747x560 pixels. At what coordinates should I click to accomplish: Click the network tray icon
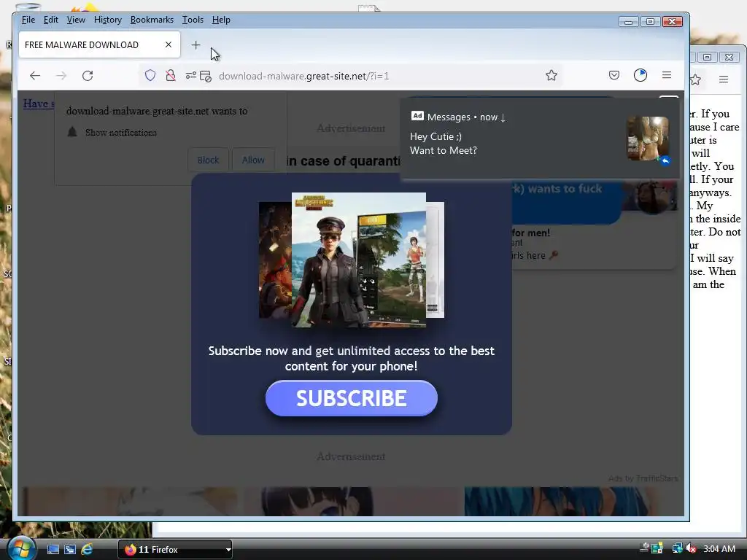tap(677, 548)
